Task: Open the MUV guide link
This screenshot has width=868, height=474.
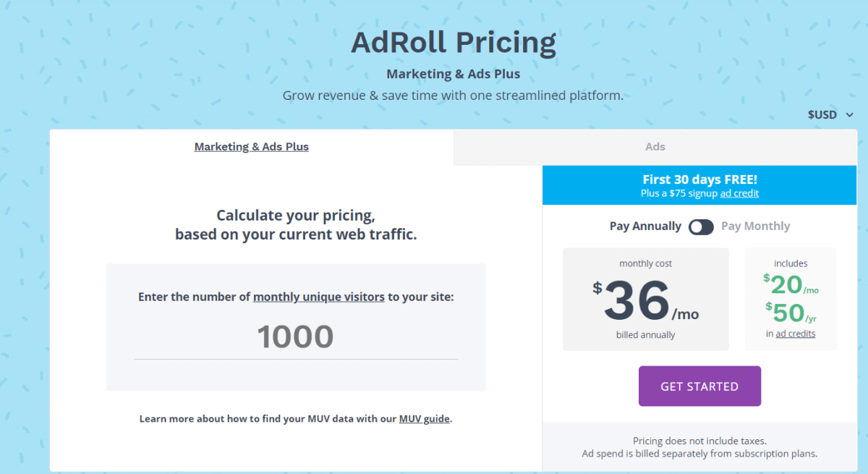Action: pos(425,419)
